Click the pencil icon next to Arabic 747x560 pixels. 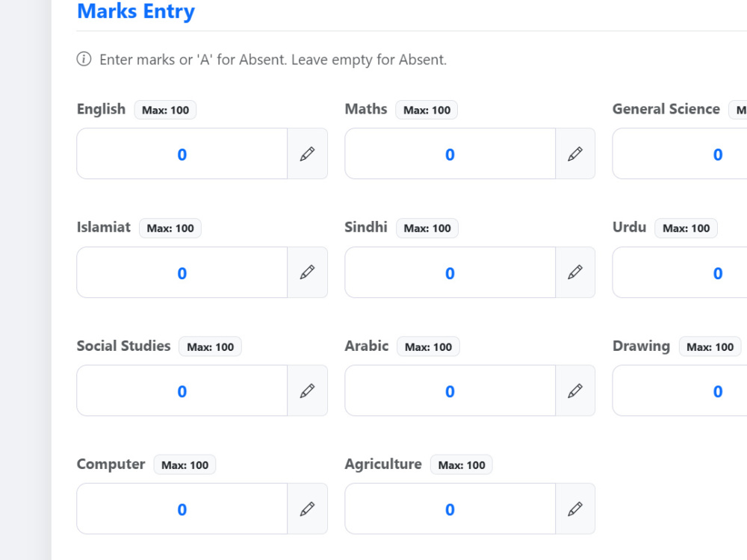pos(575,391)
